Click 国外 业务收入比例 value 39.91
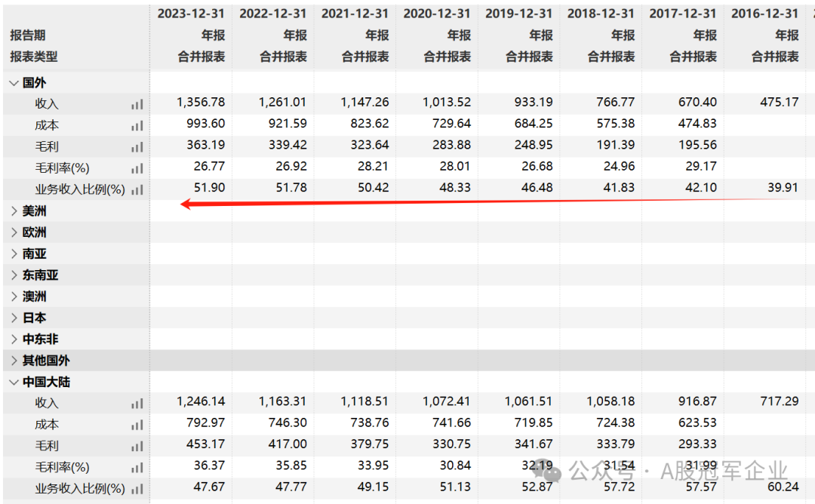 point(783,188)
